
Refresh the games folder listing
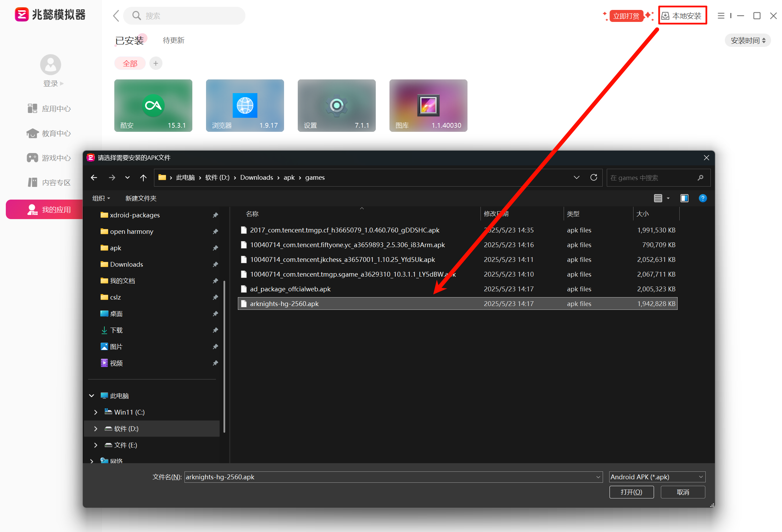594,177
